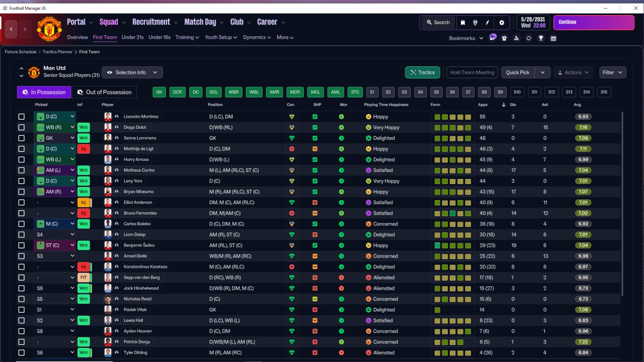Switch to Out of Possession view

pos(104,92)
